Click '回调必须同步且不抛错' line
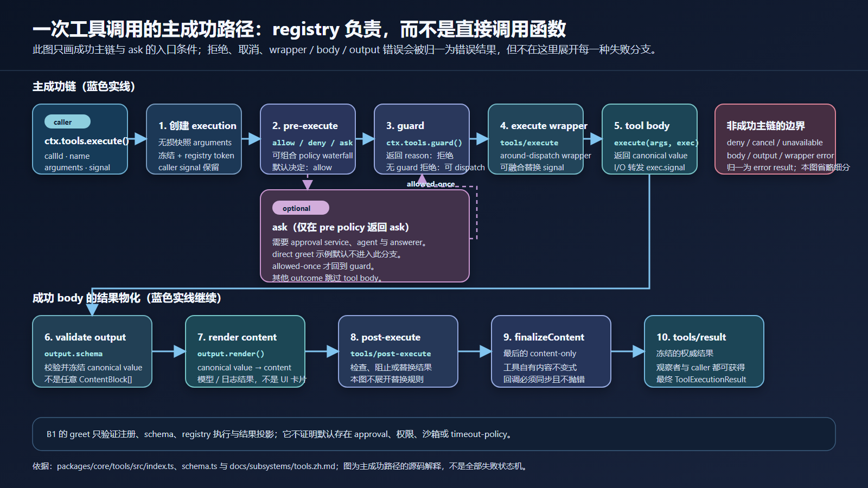Screen dimensions: 868x488 (544, 380)
